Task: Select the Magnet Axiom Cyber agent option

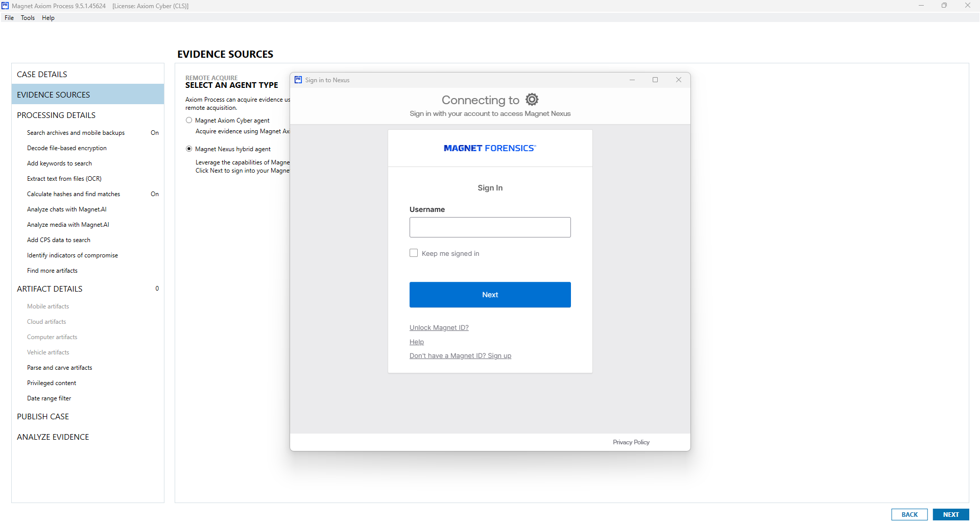Action: (189, 121)
